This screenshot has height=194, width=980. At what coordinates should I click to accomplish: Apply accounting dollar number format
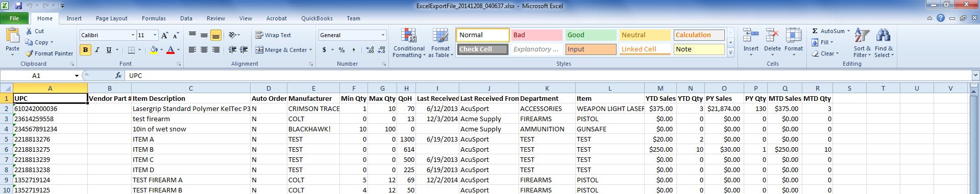click(x=324, y=50)
